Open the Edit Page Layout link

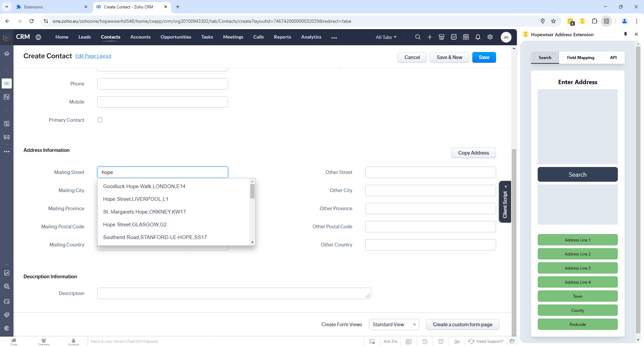(x=93, y=56)
